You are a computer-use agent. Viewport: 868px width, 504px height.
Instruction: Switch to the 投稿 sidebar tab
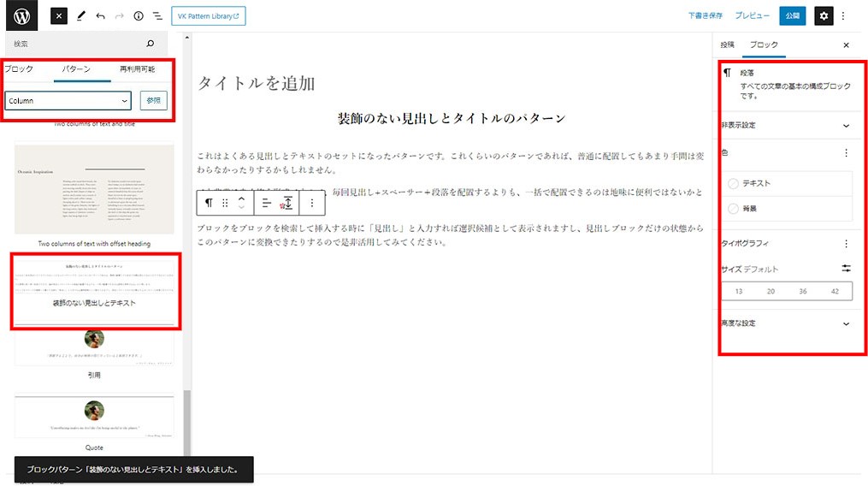coord(727,44)
